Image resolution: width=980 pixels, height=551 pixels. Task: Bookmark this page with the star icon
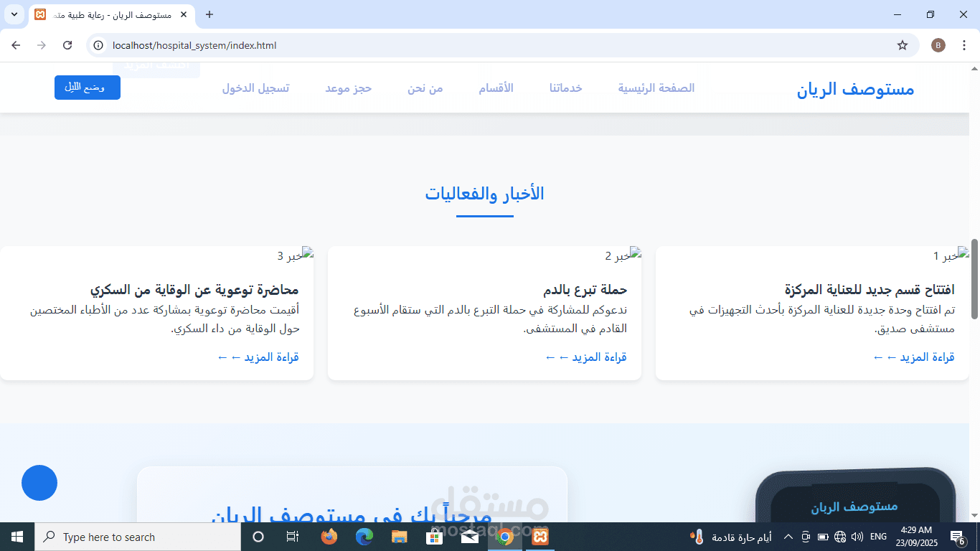903,45
